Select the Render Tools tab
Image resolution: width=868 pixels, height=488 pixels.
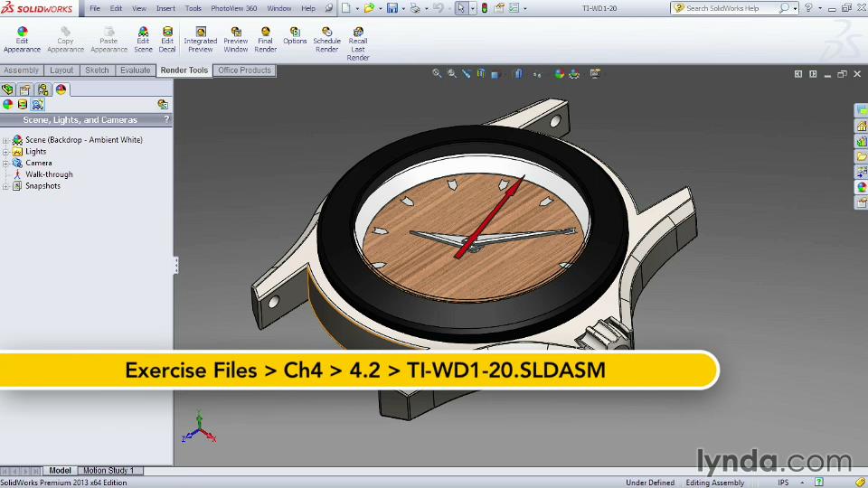[x=184, y=70]
